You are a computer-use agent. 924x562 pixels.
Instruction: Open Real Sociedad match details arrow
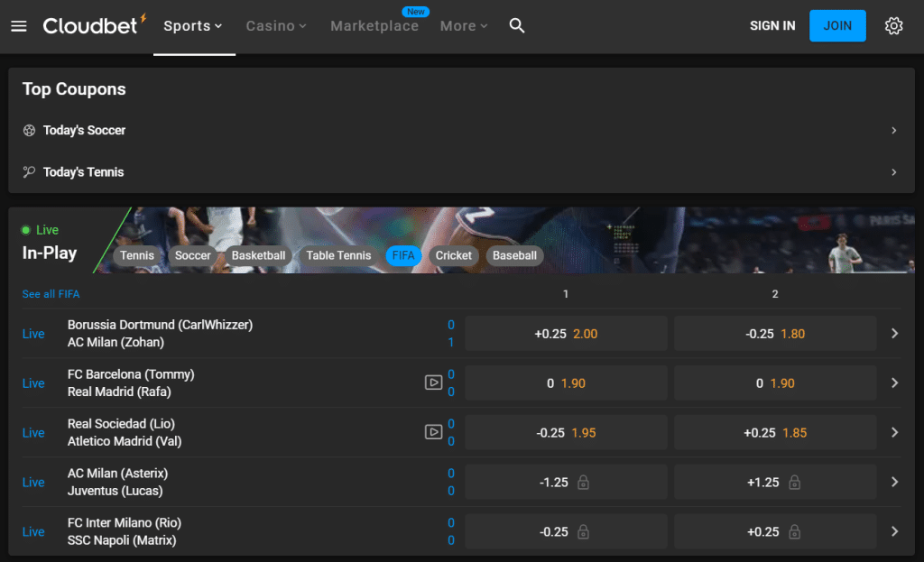(894, 432)
